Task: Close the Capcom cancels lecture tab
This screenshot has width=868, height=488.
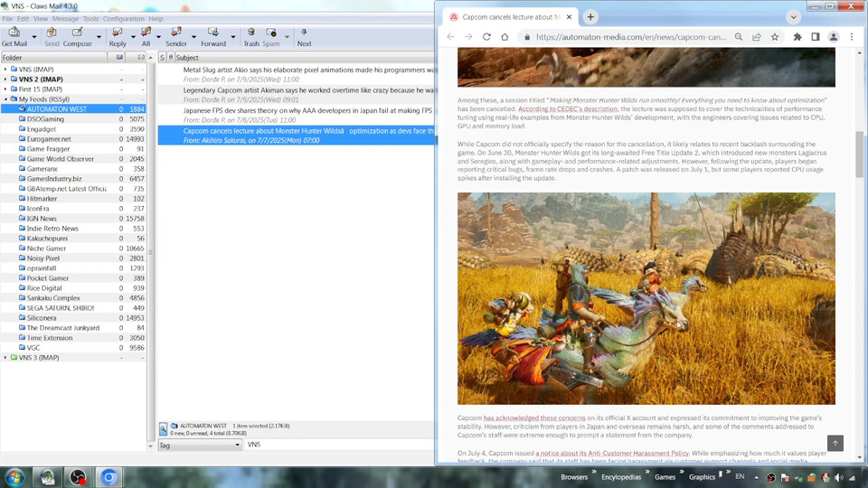Action: [569, 17]
